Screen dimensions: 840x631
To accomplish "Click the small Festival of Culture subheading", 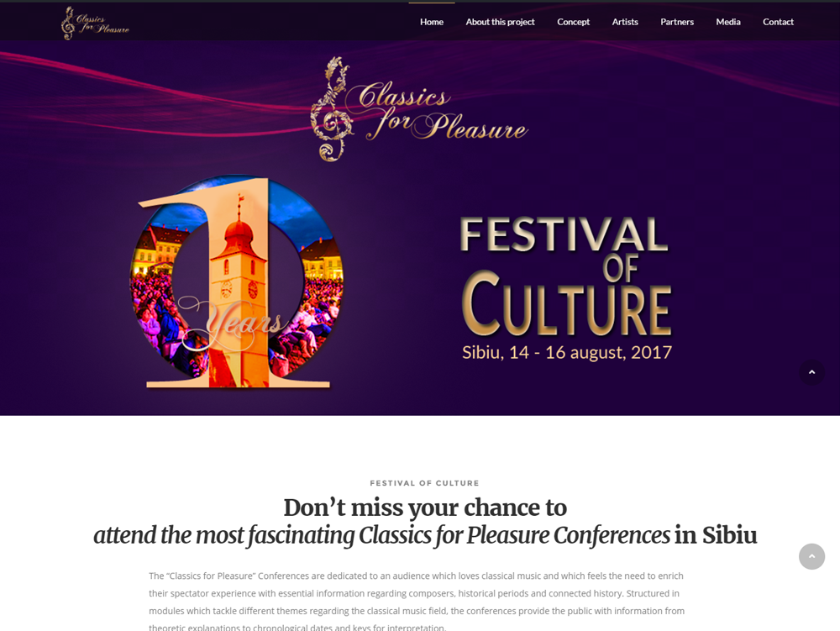I will click(x=424, y=483).
